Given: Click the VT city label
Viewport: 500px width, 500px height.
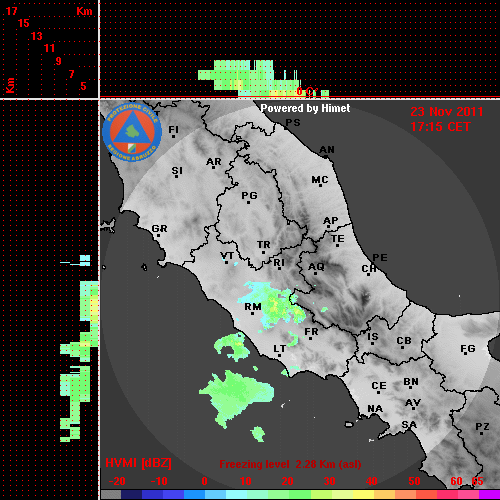Looking at the screenshot, I should click(x=227, y=256).
